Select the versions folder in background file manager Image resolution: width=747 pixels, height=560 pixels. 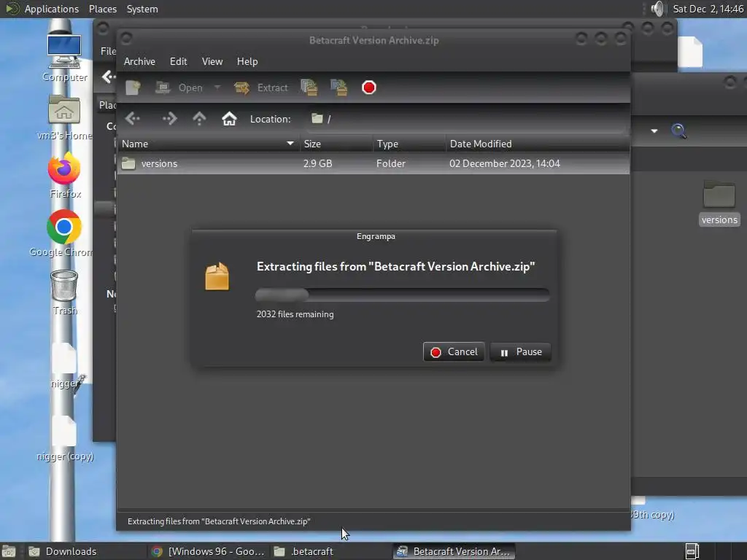point(719,203)
